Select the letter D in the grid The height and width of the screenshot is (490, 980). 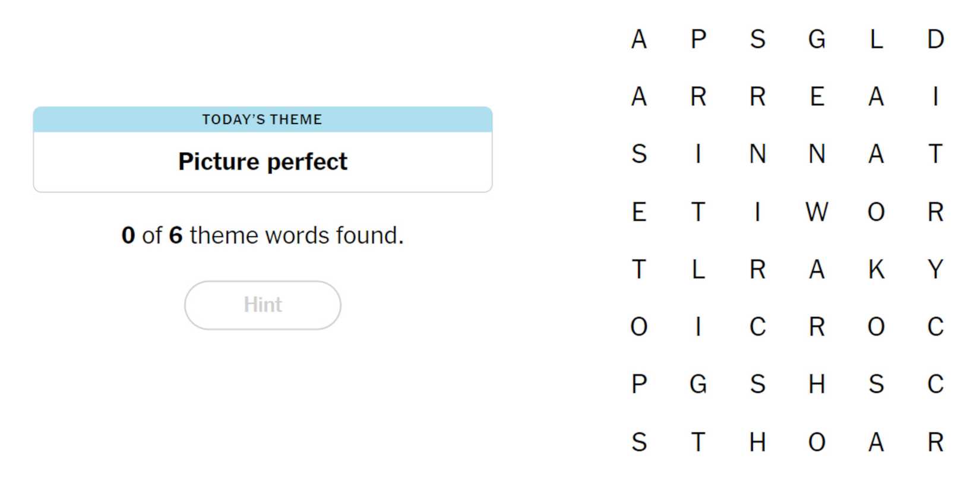[935, 40]
